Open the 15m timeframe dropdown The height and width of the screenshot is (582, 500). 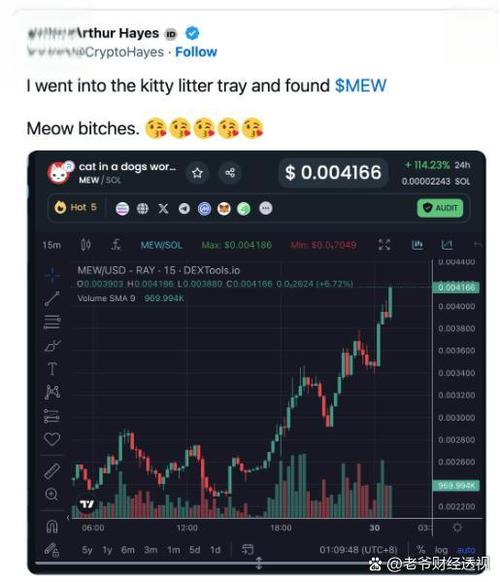pyautogui.click(x=52, y=245)
